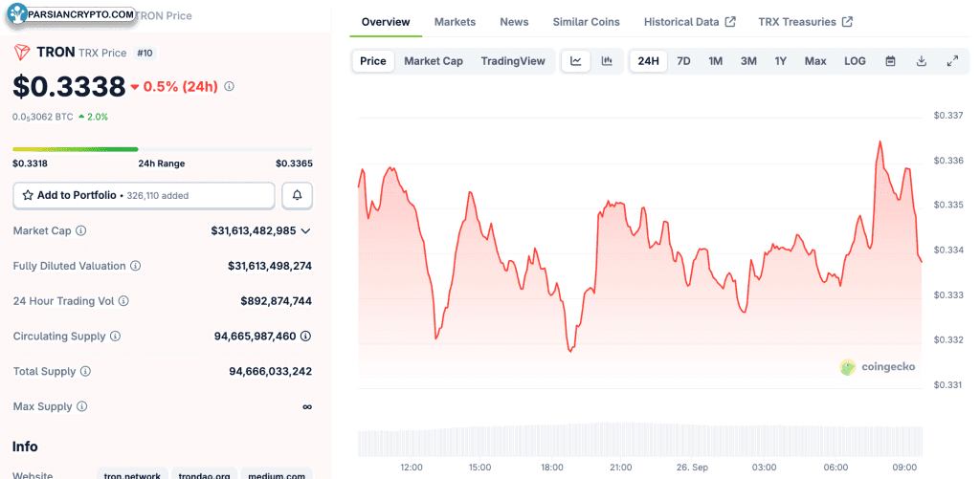Toggle LOG scale on chart
The width and height of the screenshot is (980, 479).
[855, 61]
